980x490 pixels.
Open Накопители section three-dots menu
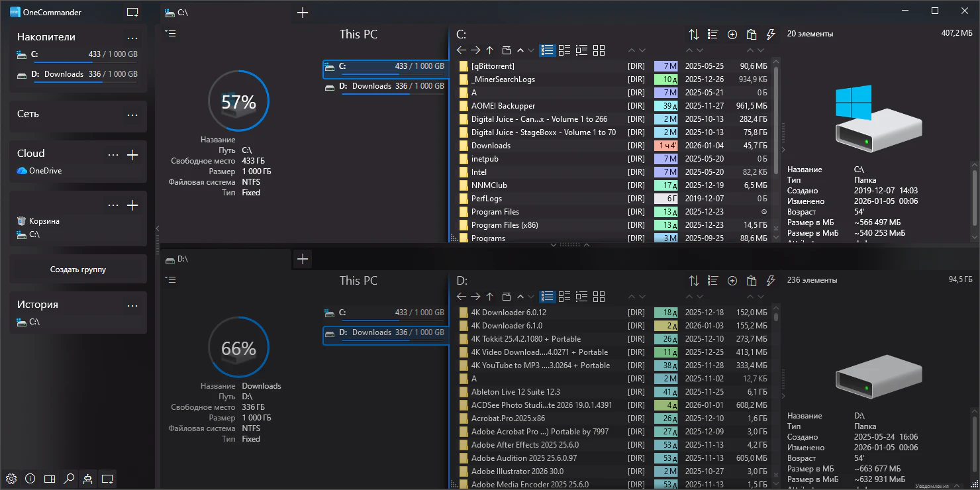point(132,38)
